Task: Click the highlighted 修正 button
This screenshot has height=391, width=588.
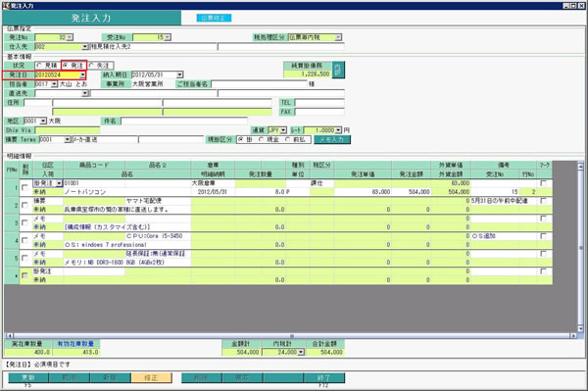Action: [152, 377]
